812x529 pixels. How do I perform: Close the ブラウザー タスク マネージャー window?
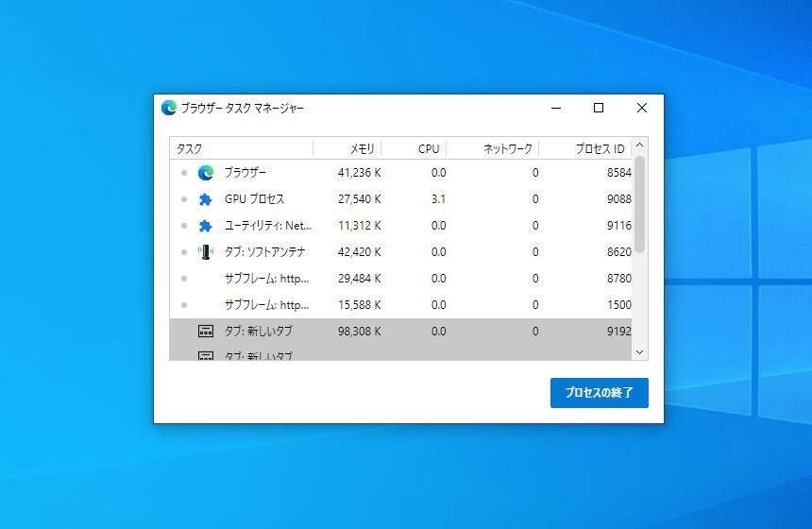click(x=642, y=108)
